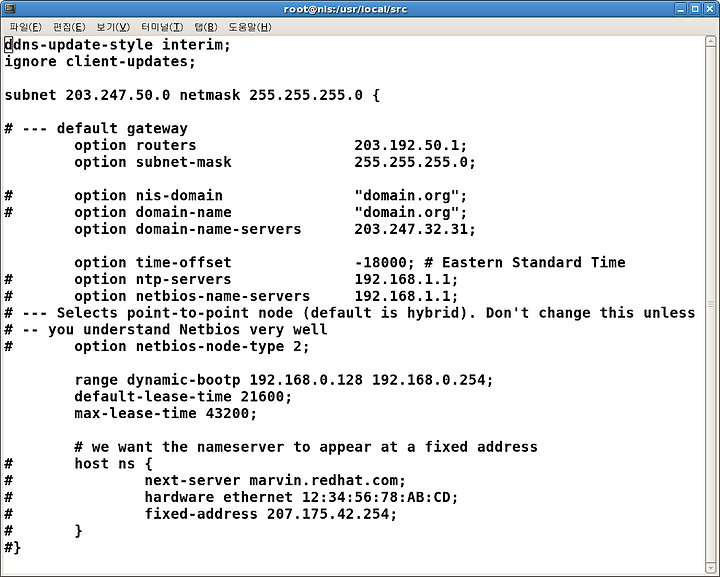
Task: Click the title text 'root@nis:/usr/local/src'
Action: point(345,9)
